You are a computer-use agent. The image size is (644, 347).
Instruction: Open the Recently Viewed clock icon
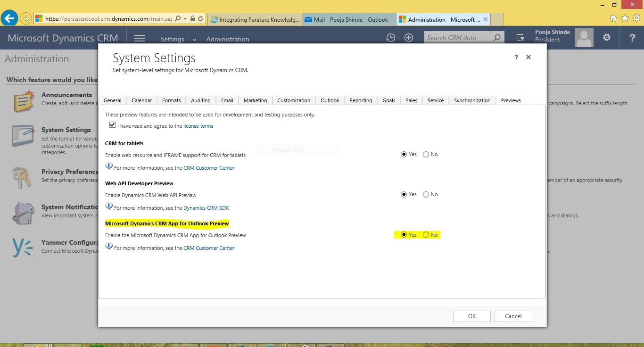390,38
